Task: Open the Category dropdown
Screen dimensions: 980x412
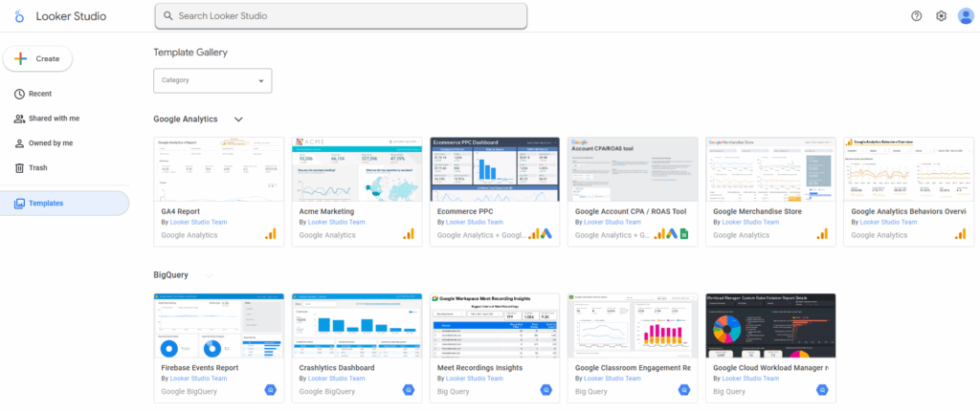Action: [212, 80]
